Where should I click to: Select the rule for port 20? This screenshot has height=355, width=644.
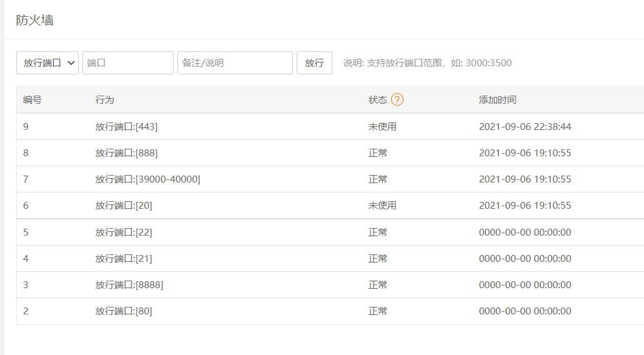tap(124, 206)
